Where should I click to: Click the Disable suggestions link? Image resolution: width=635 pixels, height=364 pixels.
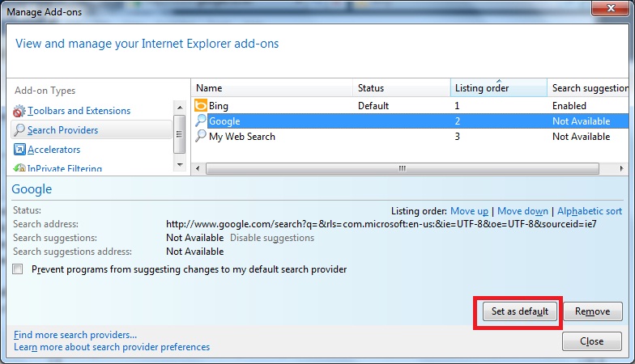click(x=272, y=238)
